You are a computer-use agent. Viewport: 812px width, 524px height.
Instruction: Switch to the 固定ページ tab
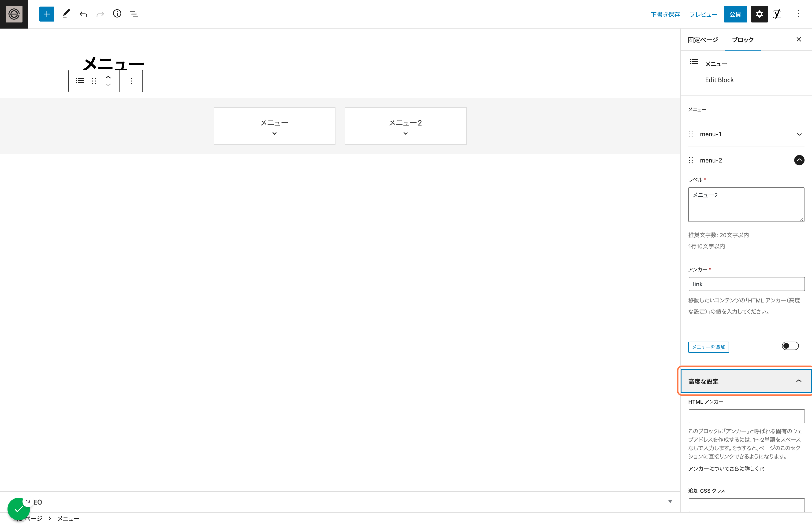point(703,40)
